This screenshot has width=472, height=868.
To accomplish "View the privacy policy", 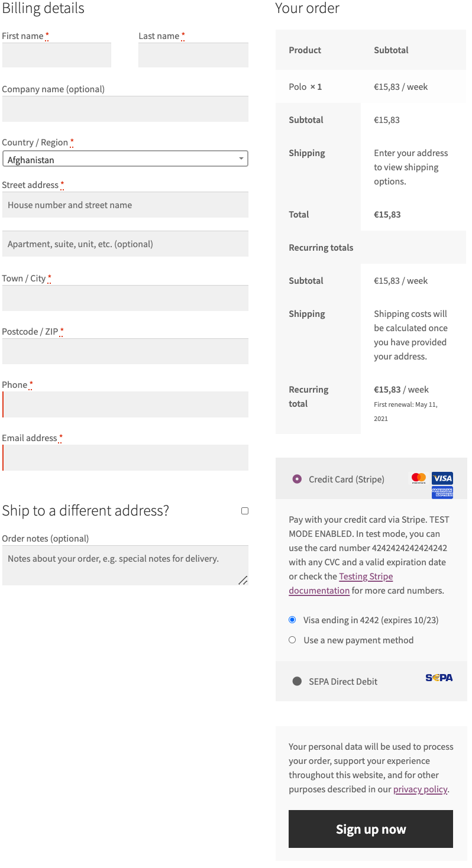I will click(420, 789).
